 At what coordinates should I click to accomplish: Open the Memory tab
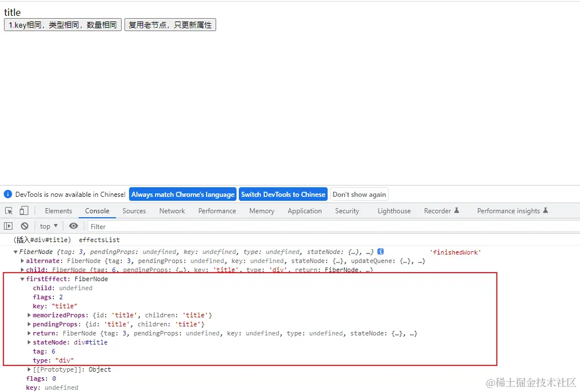(x=262, y=211)
